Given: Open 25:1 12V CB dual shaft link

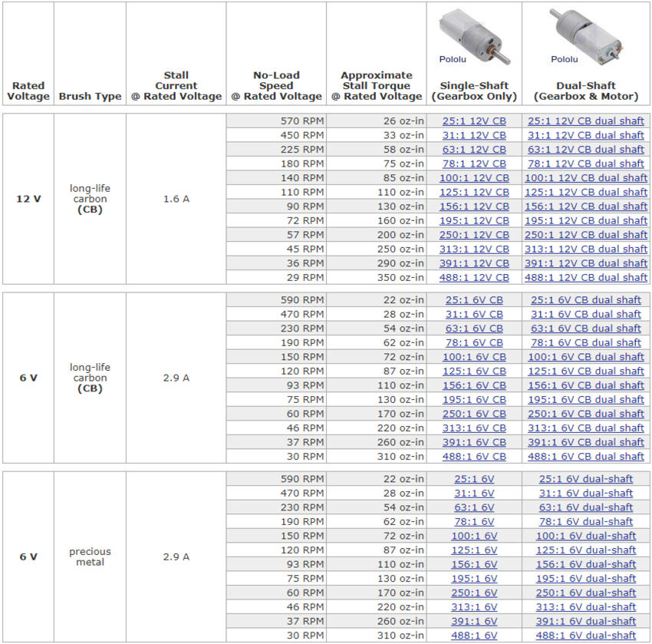Looking at the screenshot, I should (586, 121).
